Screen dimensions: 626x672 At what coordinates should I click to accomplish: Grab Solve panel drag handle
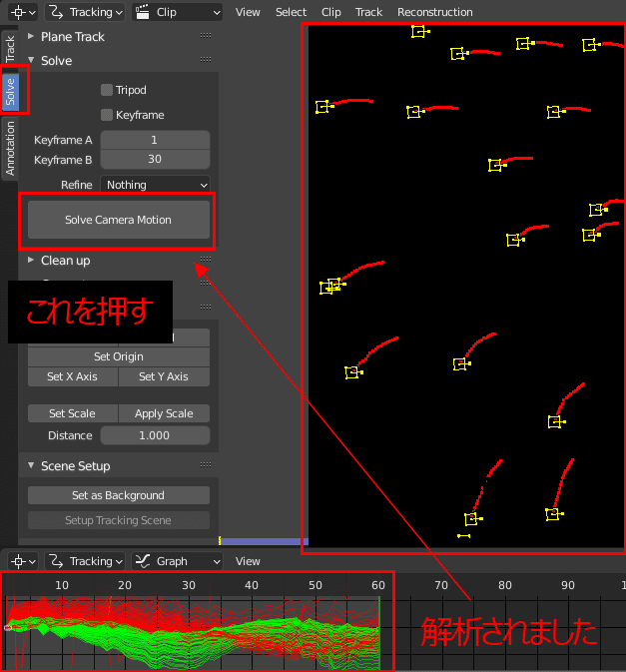[206, 60]
